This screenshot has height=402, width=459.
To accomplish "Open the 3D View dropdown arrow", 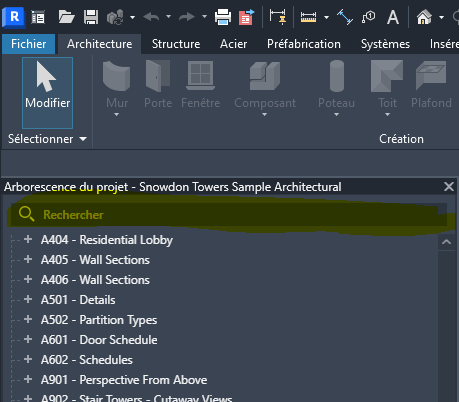I will click(x=441, y=17).
